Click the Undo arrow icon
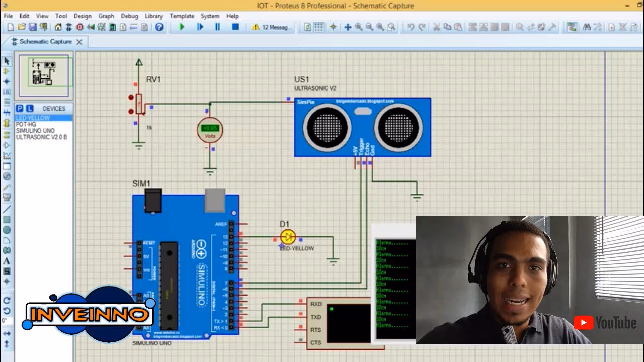This screenshot has width=644, height=362. [411, 27]
